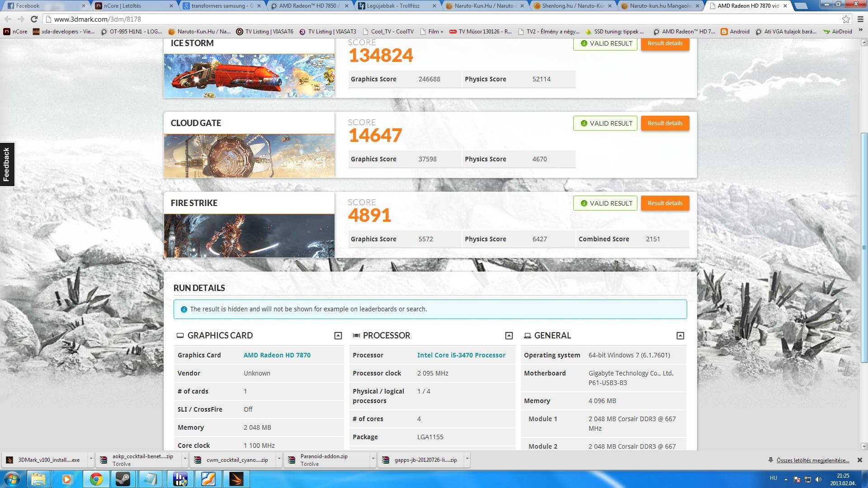Open 3DMark_v100_install exe download
Image resolution: width=868 pixels, height=488 pixels.
(x=44, y=460)
